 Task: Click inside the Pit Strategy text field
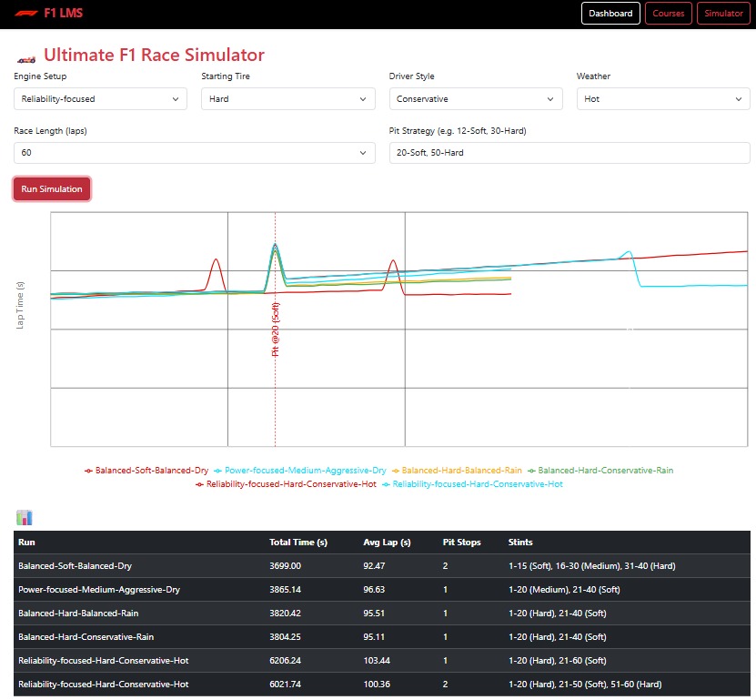pyautogui.click(x=569, y=153)
